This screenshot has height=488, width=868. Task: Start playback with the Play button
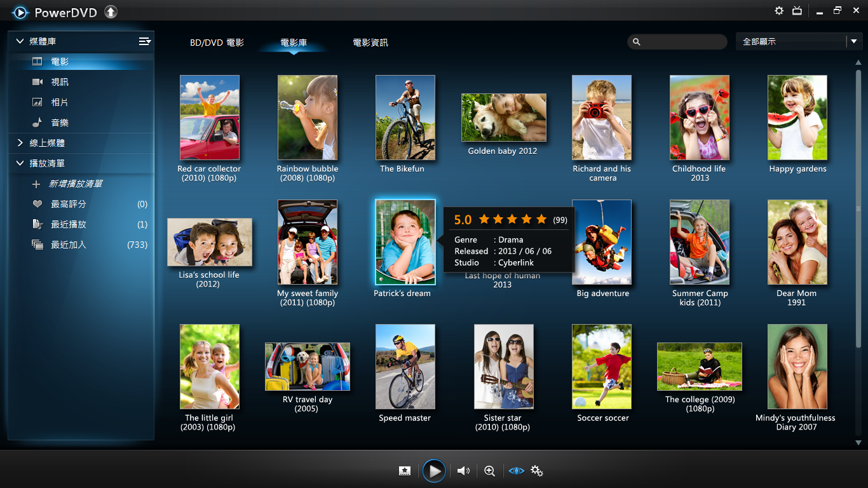434,471
